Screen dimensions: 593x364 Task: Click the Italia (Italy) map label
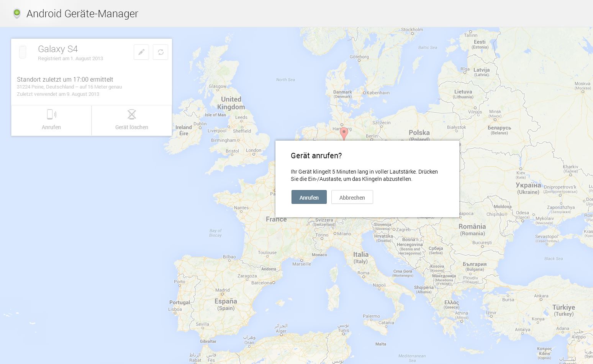tap(361, 257)
